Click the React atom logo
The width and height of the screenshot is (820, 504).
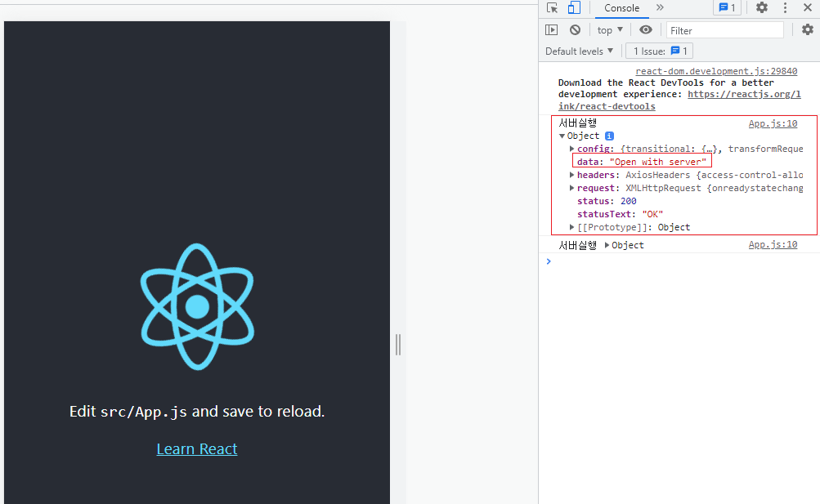(197, 306)
